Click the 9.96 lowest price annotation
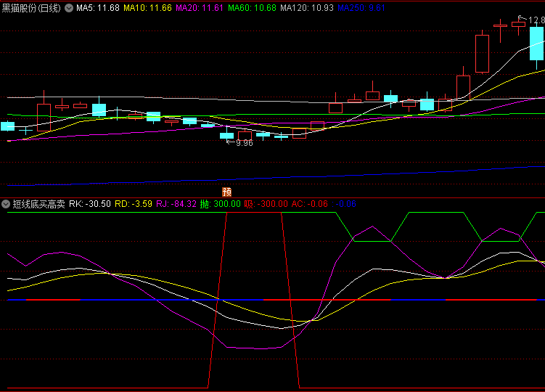545x392 pixels. 244,143
